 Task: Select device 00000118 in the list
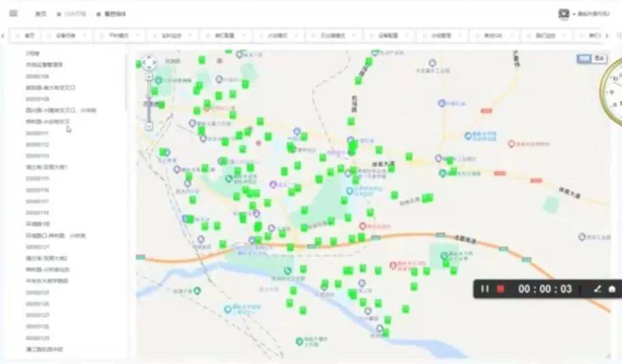tap(38, 213)
